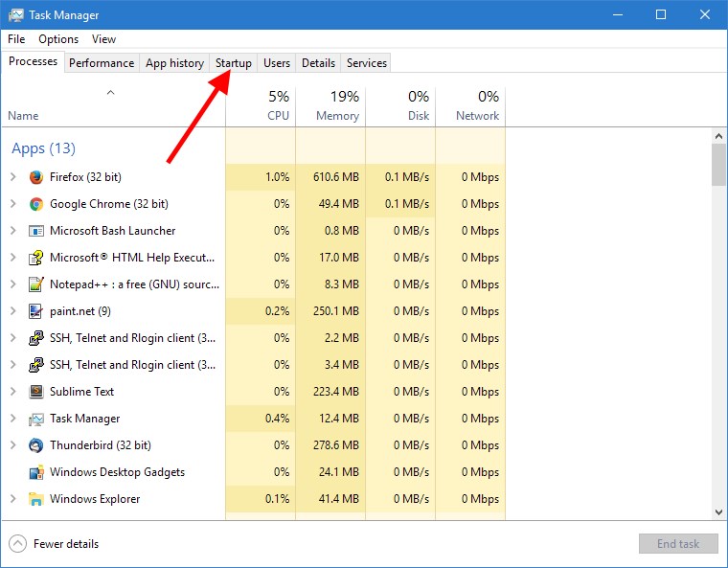The width and height of the screenshot is (728, 568).
Task: Expand the Thunderbird (32 bit) row
Action: coord(13,445)
